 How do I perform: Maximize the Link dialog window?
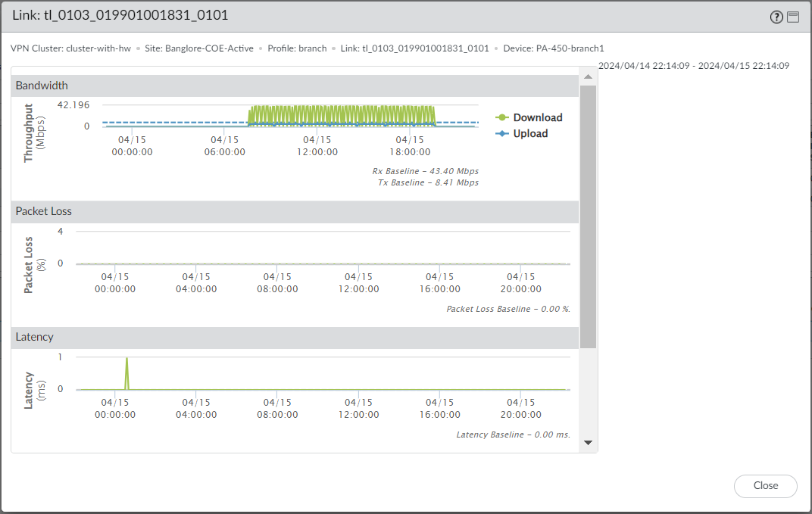pyautogui.click(x=793, y=17)
